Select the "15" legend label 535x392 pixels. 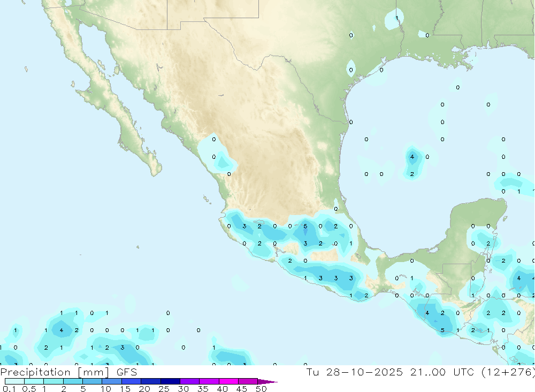[125, 389]
